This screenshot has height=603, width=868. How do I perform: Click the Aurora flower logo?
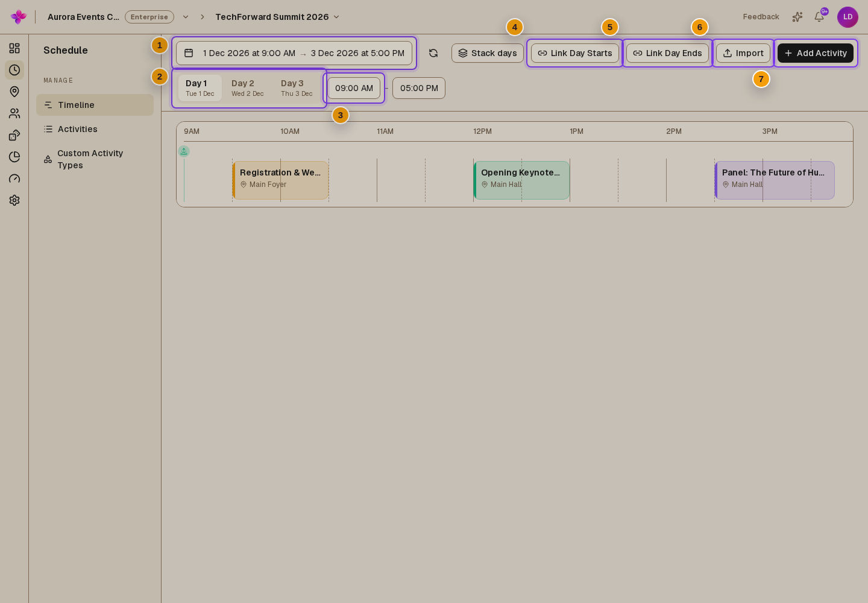[x=19, y=17]
